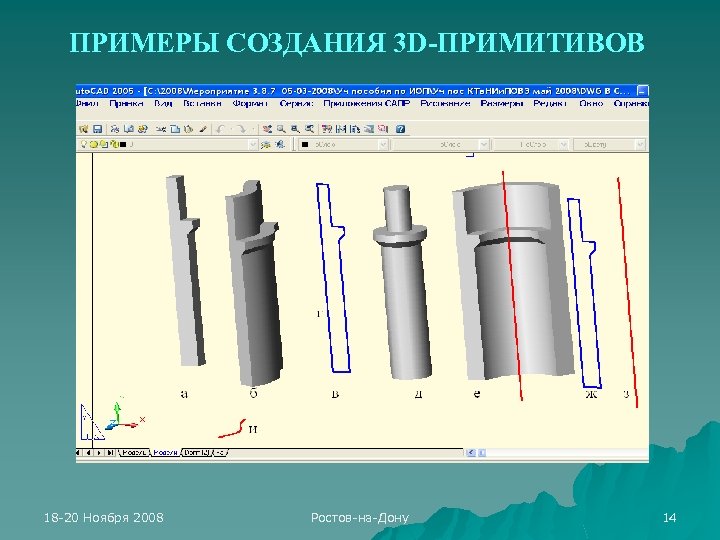Click the black layer color swatch

[x=123, y=145]
